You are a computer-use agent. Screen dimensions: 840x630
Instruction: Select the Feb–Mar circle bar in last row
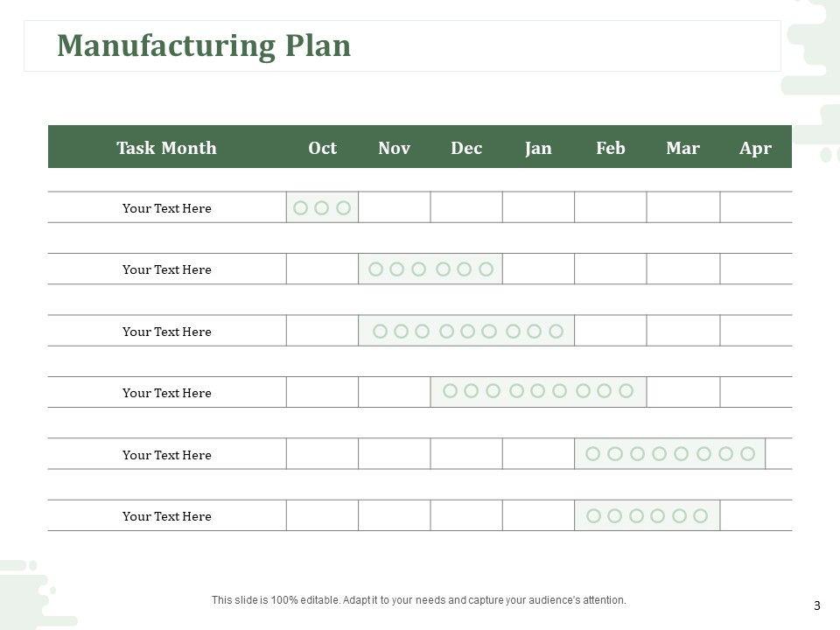tap(647, 515)
